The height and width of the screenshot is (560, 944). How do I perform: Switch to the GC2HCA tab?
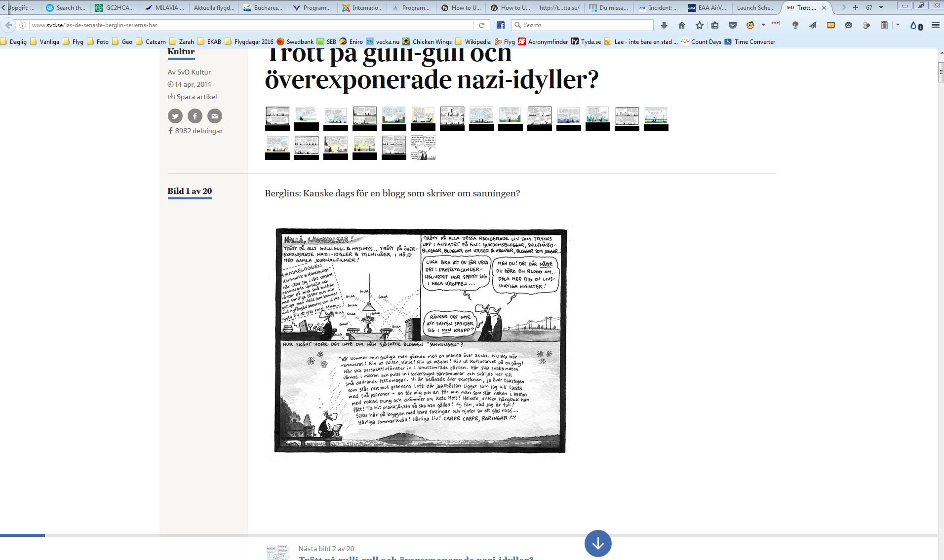pos(116,7)
